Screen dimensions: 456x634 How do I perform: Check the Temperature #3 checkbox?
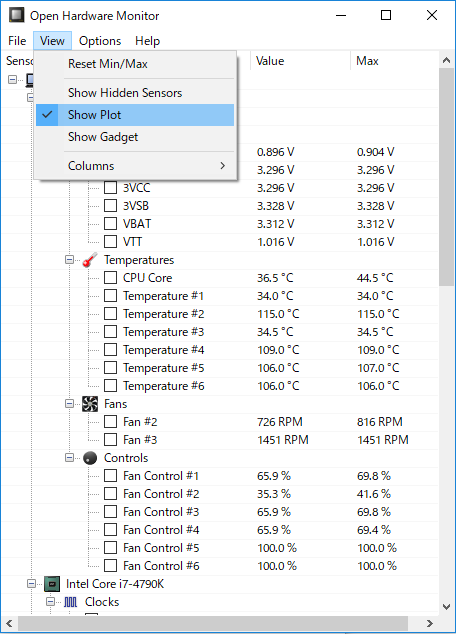(110, 332)
